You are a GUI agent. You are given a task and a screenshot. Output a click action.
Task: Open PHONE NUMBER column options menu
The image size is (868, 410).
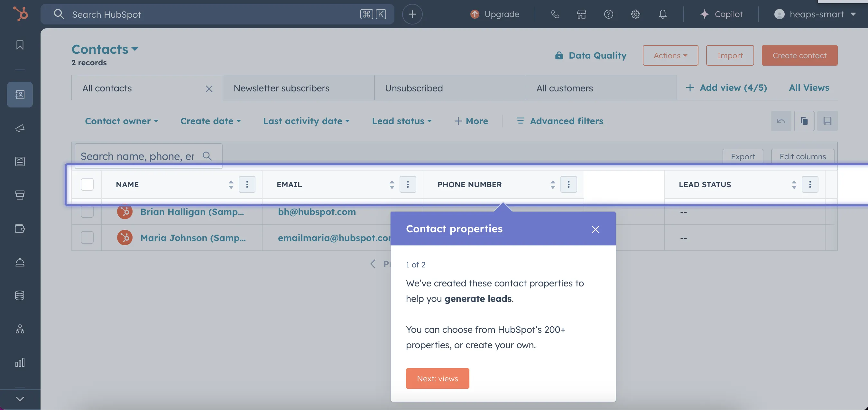pyautogui.click(x=568, y=184)
